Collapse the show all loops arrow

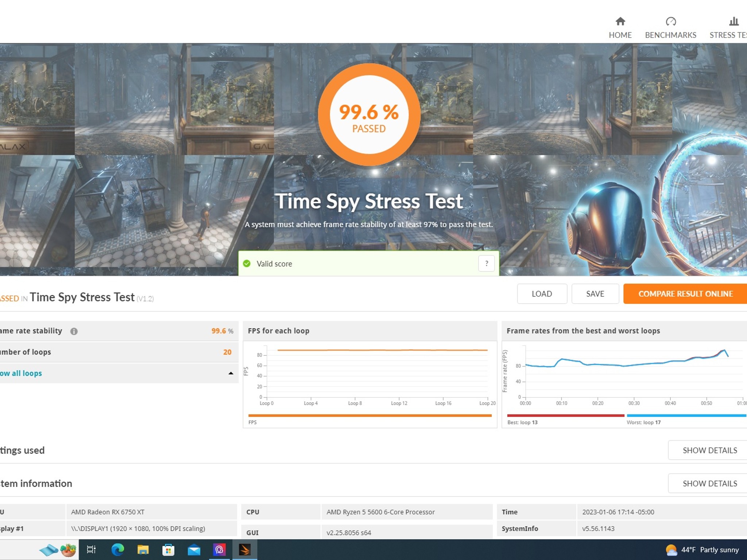click(231, 373)
